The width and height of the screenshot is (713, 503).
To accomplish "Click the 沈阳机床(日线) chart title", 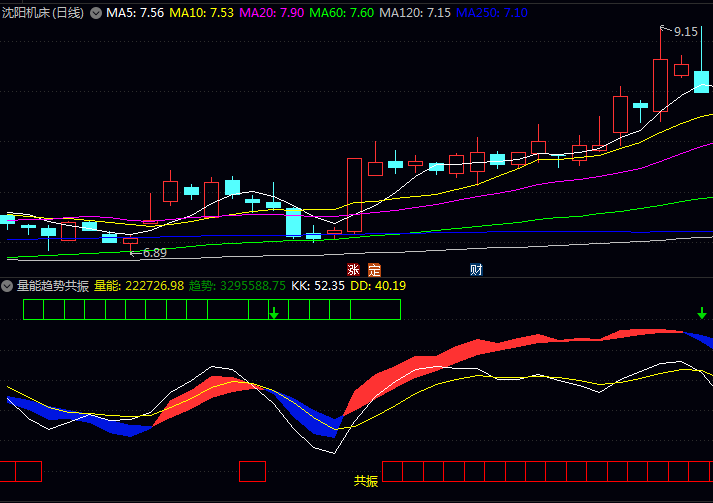I will 43,13.
